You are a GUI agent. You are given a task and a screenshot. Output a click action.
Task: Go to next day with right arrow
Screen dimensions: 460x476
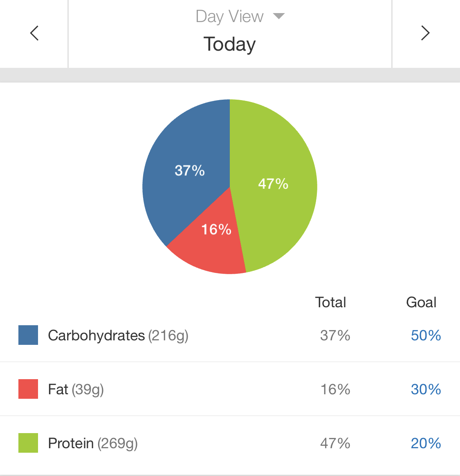pos(425,33)
